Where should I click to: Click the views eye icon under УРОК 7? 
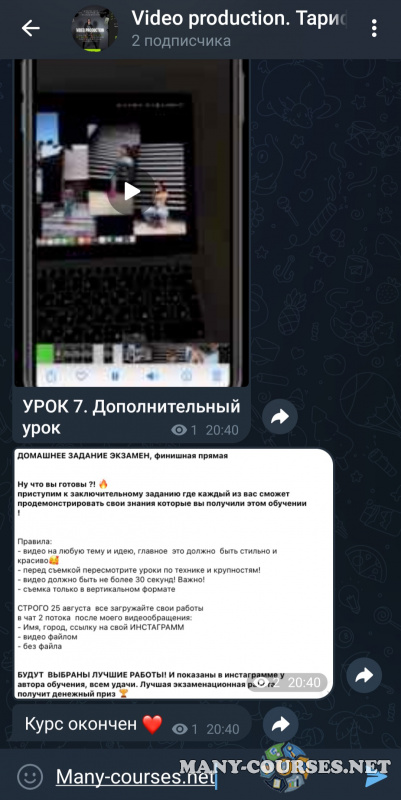[x=179, y=431]
